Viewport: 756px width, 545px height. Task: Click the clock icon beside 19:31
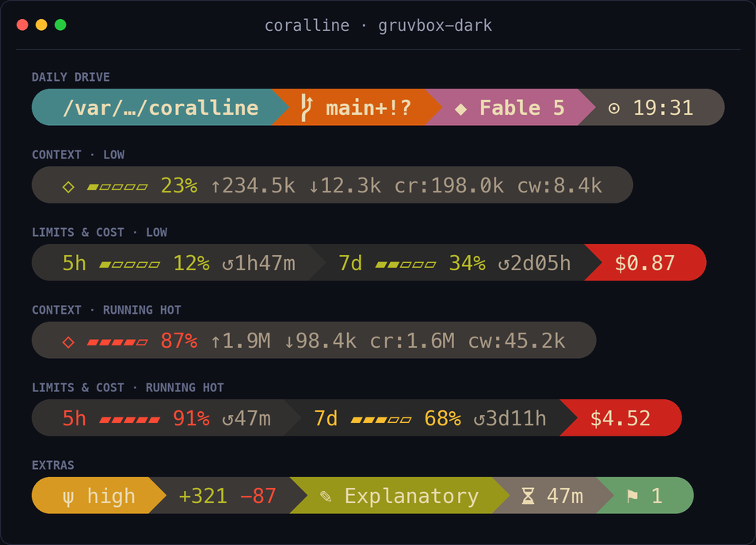pos(614,109)
